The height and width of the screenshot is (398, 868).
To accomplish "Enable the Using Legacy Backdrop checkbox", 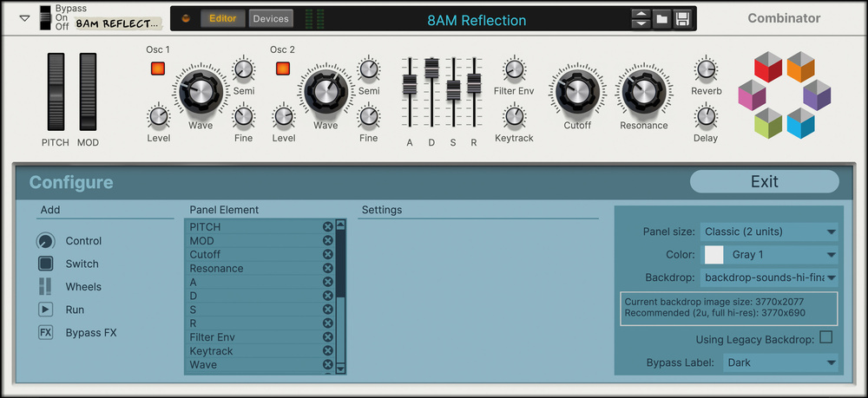I will pyautogui.click(x=825, y=337).
